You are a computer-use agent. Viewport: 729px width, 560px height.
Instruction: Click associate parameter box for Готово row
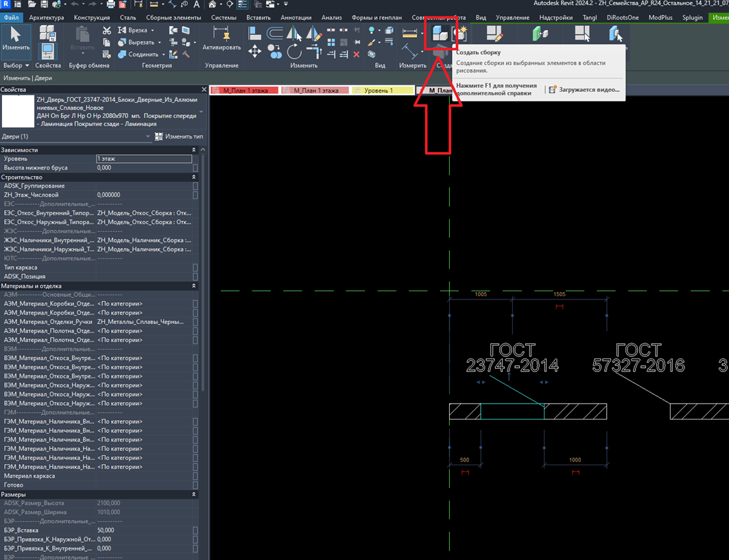195,485
